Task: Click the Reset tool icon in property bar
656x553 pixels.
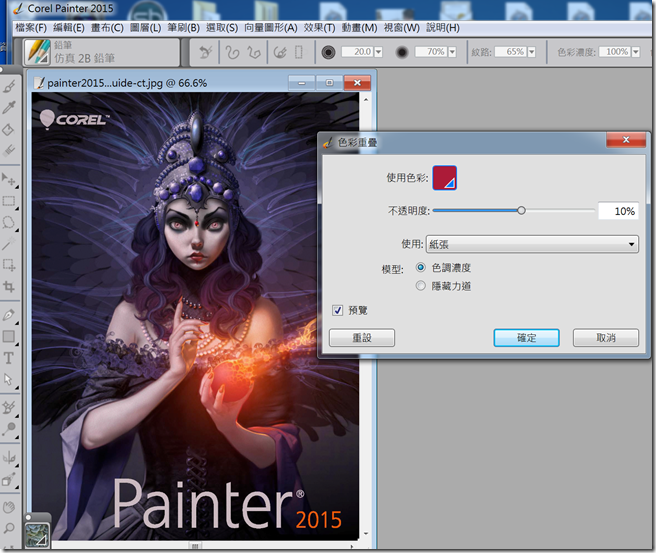Action: 205,52
